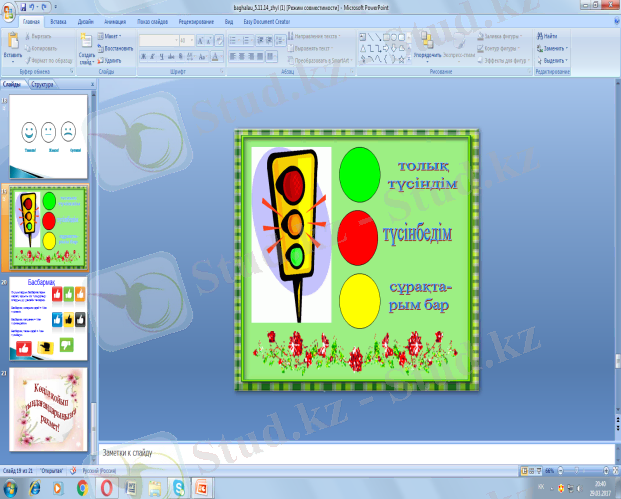
Task: Open Opera browser from the taskbar
Action: click(107, 487)
